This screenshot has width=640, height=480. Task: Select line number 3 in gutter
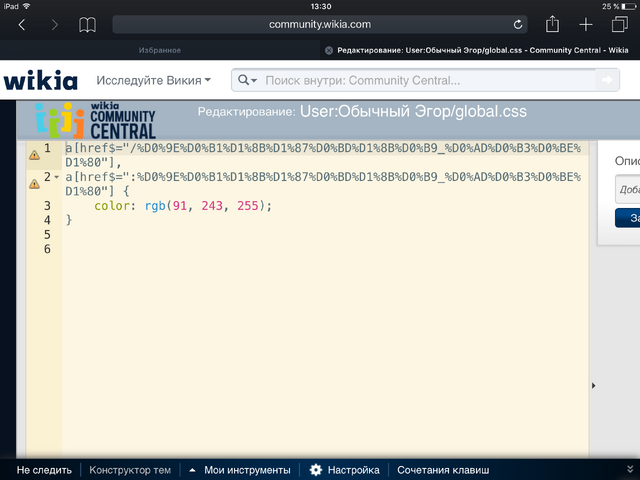coord(47,205)
